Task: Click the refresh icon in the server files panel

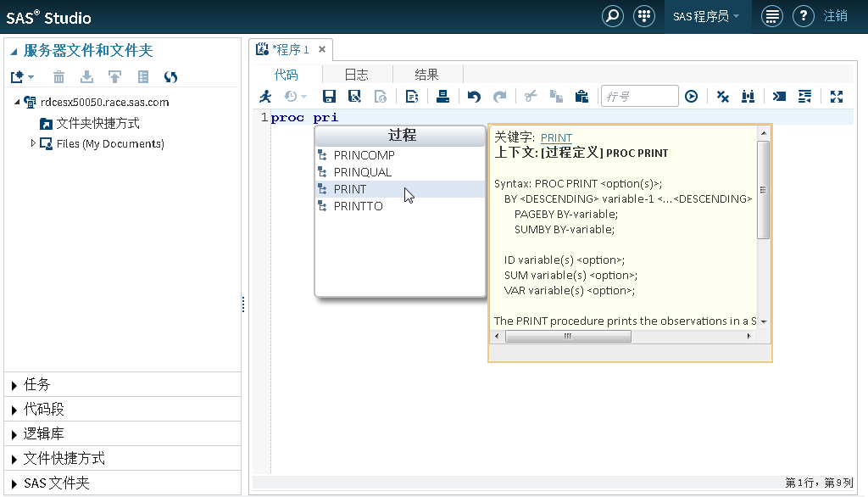Action: click(170, 77)
